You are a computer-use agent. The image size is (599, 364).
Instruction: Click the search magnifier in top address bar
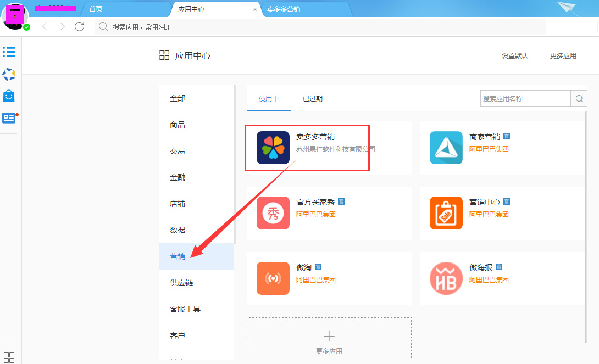[103, 26]
